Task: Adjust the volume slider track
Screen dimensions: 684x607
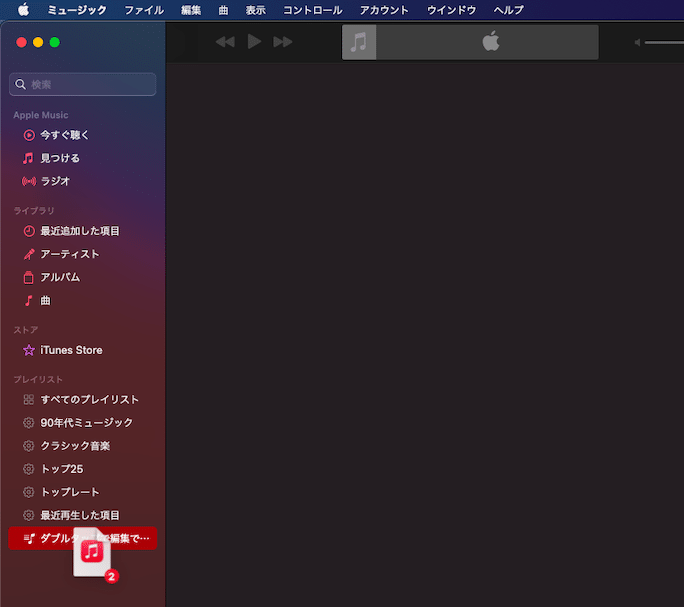Action: click(x=664, y=42)
